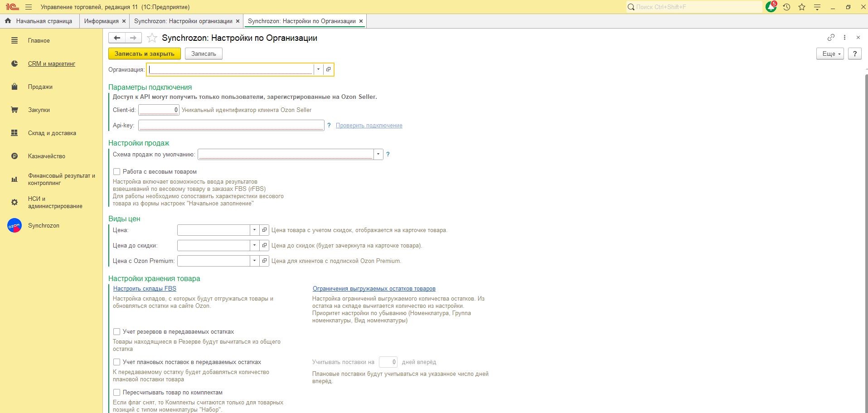Screen dimensions: 868x413
Task: Enable Учет резервов в передаваемых остатках
Action: coord(117,332)
